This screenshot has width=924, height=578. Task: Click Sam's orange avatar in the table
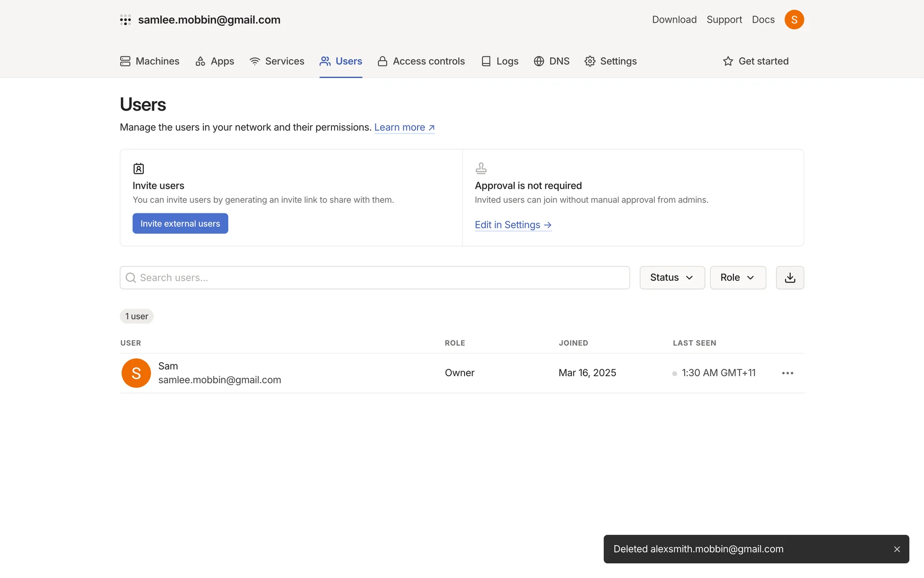[x=136, y=373]
